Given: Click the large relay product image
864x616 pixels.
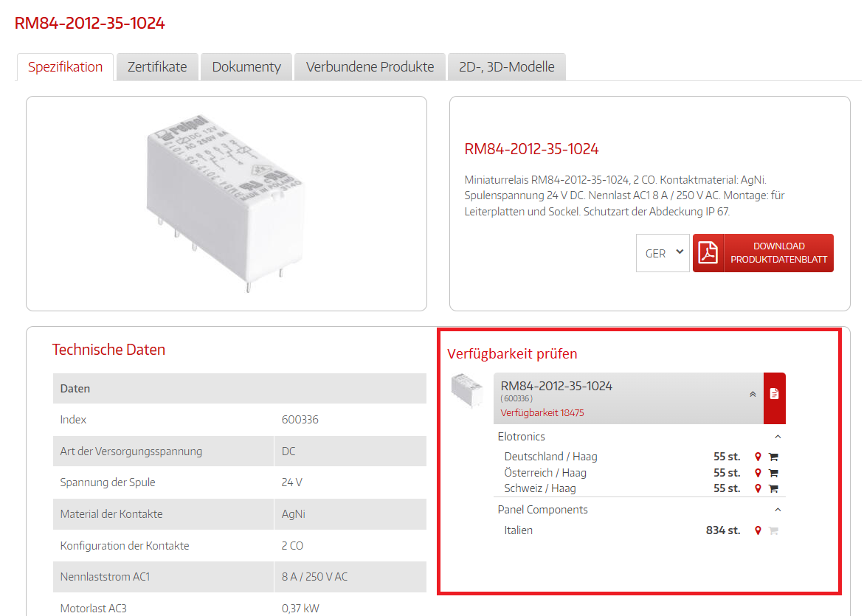Looking at the screenshot, I should click(226, 203).
